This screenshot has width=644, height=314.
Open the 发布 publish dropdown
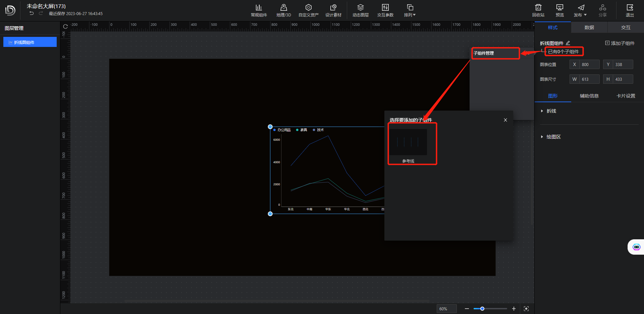pos(580,10)
